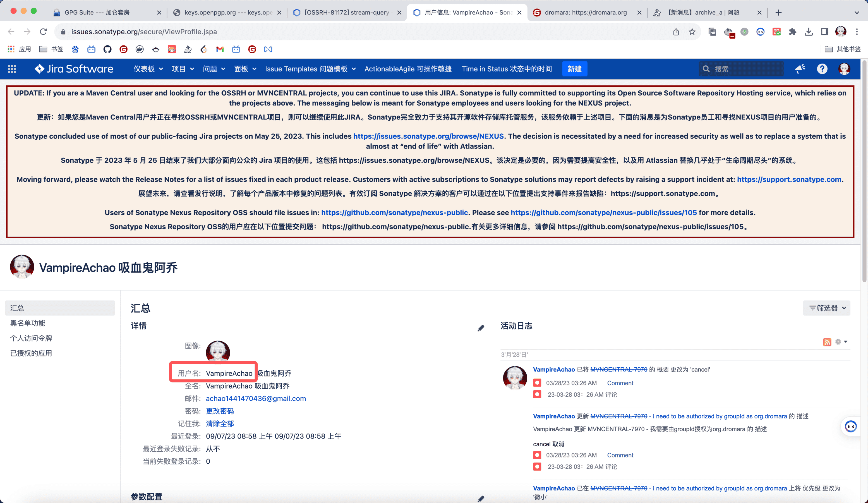868x503 pixels.
Task: Edit profile details with the pencil icon
Action: (481, 328)
